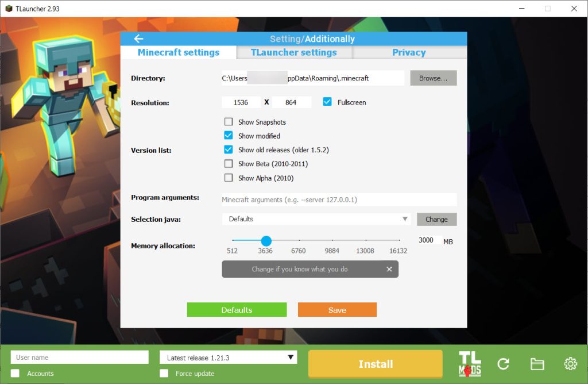Enable Show Snapshots checkbox

point(229,122)
